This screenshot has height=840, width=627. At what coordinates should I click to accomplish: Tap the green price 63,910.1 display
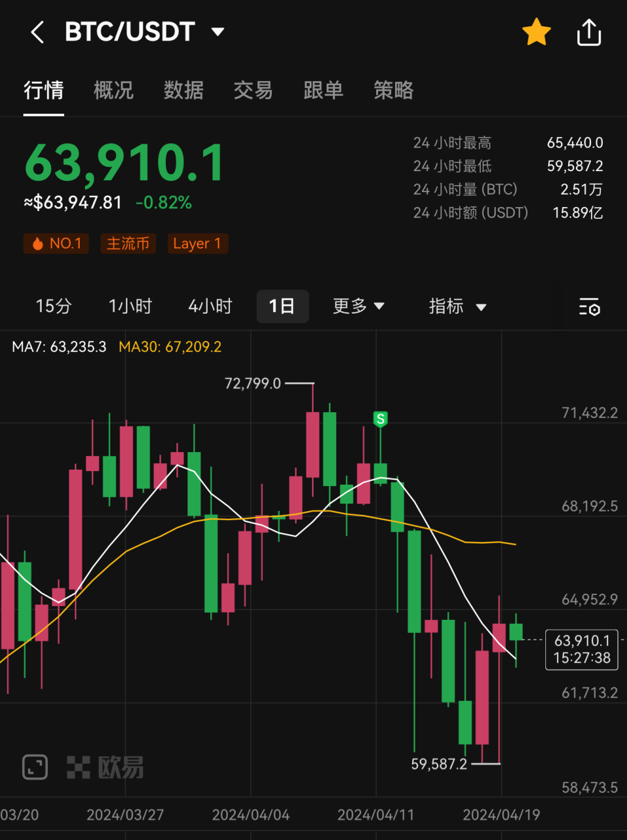(125, 162)
